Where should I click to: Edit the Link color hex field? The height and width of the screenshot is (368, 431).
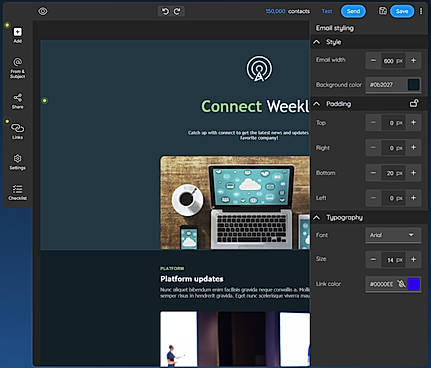point(381,284)
